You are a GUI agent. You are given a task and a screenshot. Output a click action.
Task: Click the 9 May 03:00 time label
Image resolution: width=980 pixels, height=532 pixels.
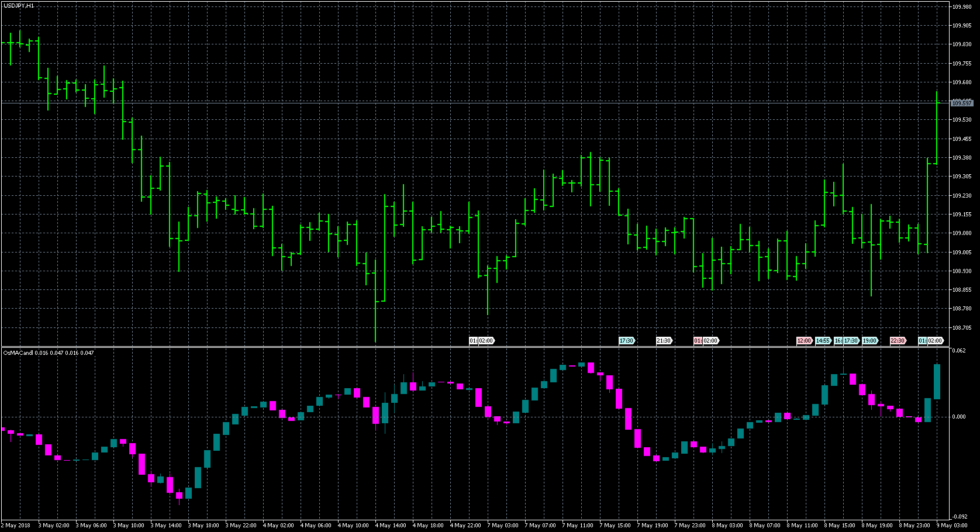coord(952,526)
